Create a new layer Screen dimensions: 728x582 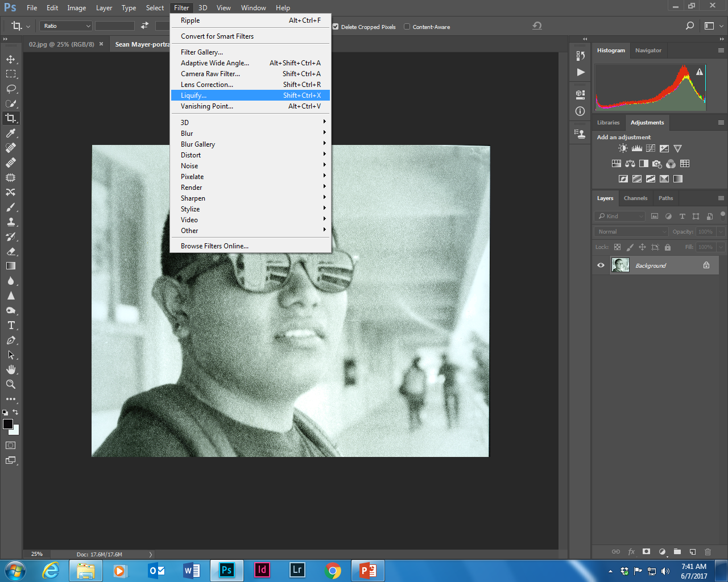tap(692, 551)
